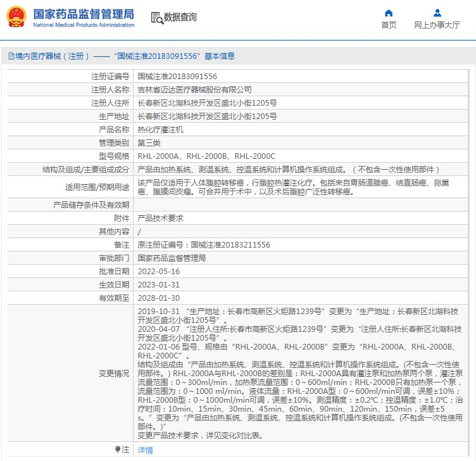Click the 注册人名称 label

[x=110, y=89]
